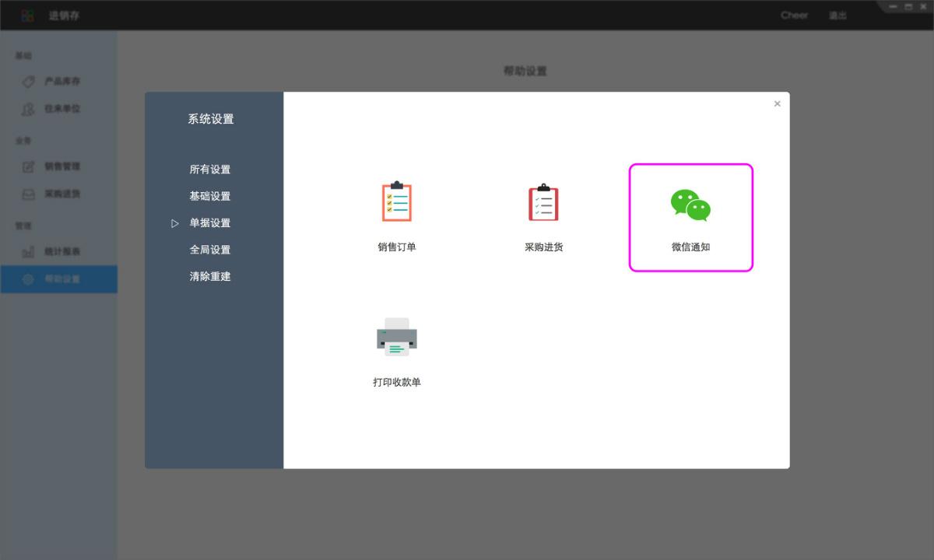Click the 往来单位 contacts icon in sidebar
The height and width of the screenshot is (560, 934).
tap(29, 109)
